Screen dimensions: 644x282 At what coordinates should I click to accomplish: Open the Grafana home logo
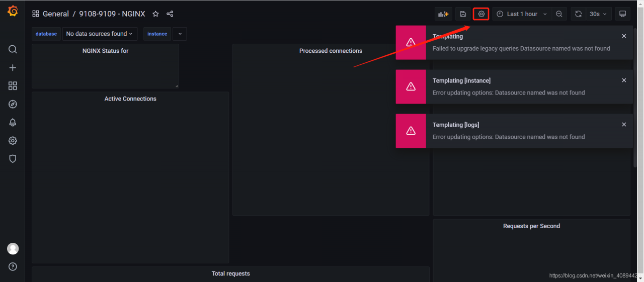tap(13, 11)
